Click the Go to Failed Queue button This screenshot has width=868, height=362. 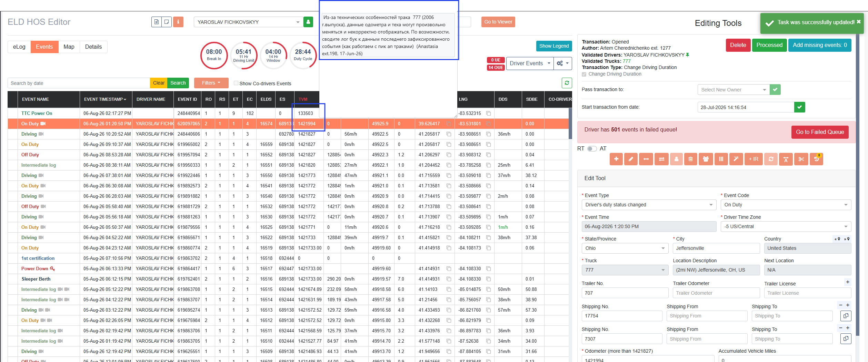point(820,132)
